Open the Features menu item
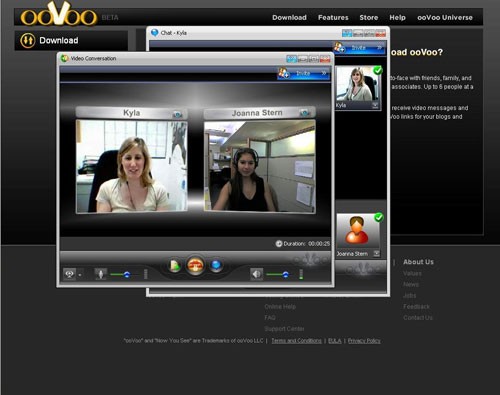The image size is (500, 395). click(333, 18)
